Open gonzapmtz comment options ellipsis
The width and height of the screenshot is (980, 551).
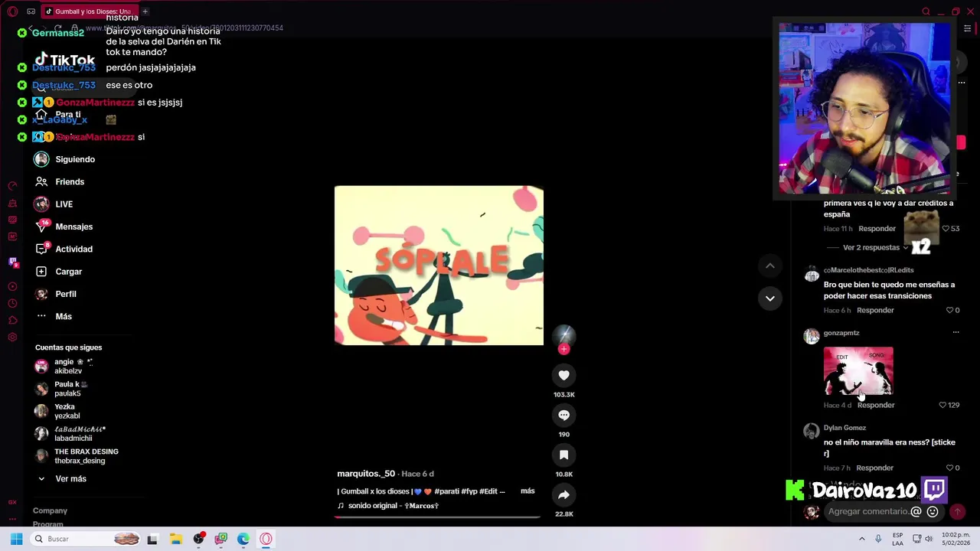point(955,332)
